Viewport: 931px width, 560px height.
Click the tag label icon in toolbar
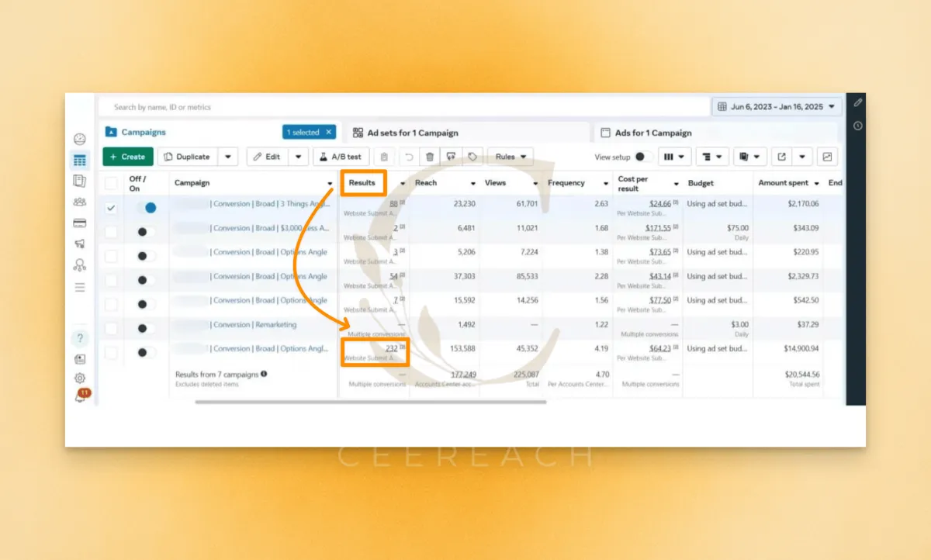coord(472,157)
